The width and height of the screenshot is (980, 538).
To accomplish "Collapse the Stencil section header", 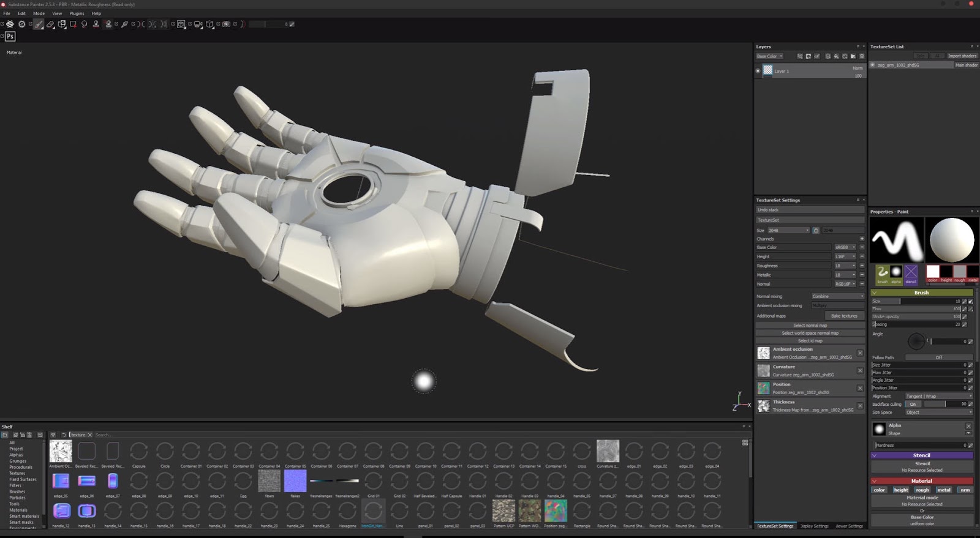I will tap(922, 455).
